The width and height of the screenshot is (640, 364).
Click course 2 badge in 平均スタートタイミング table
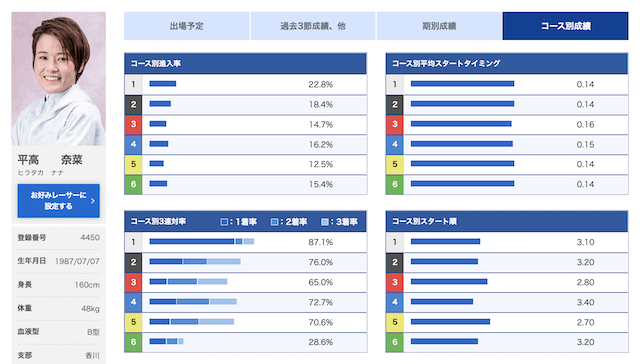(394, 104)
